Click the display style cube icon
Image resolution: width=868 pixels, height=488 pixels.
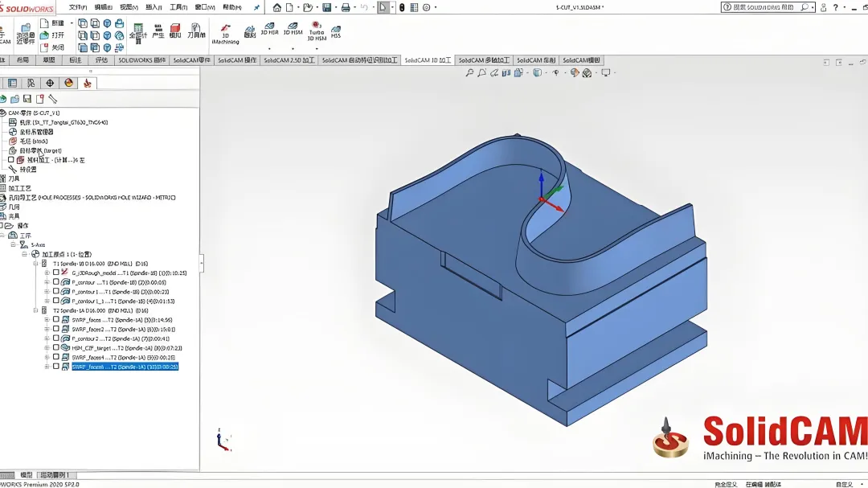[537, 72]
